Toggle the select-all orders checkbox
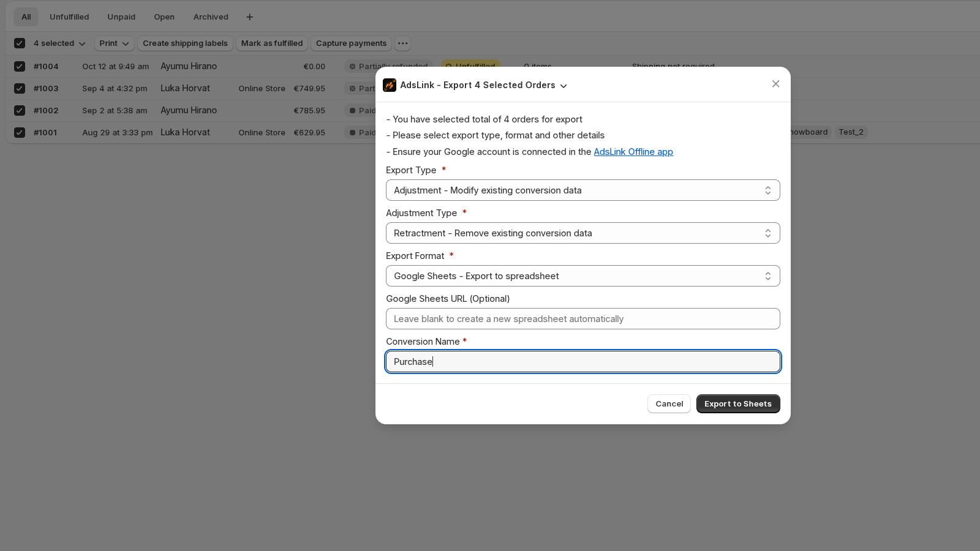 pyautogui.click(x=20, y=43)
